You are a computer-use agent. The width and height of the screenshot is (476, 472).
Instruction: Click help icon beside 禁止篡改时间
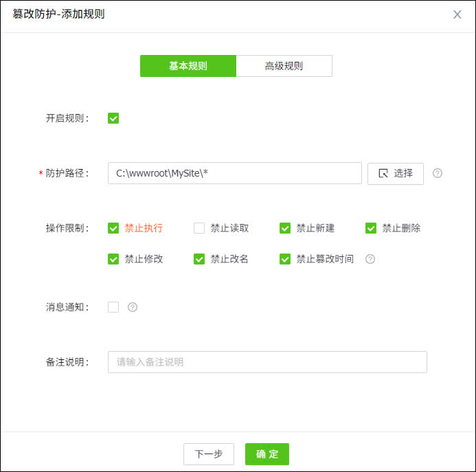point(370,259)
